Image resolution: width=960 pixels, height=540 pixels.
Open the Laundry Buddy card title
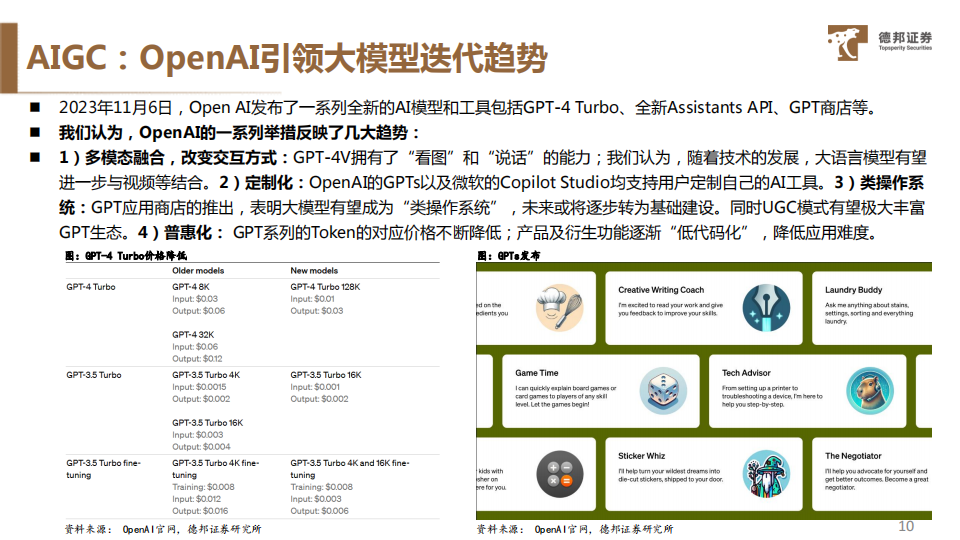853,290
